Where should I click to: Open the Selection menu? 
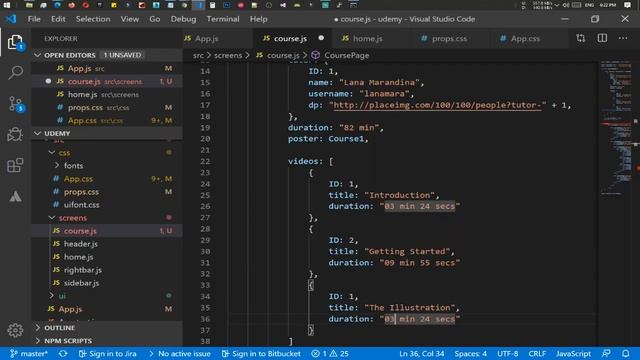coord(93,19)
